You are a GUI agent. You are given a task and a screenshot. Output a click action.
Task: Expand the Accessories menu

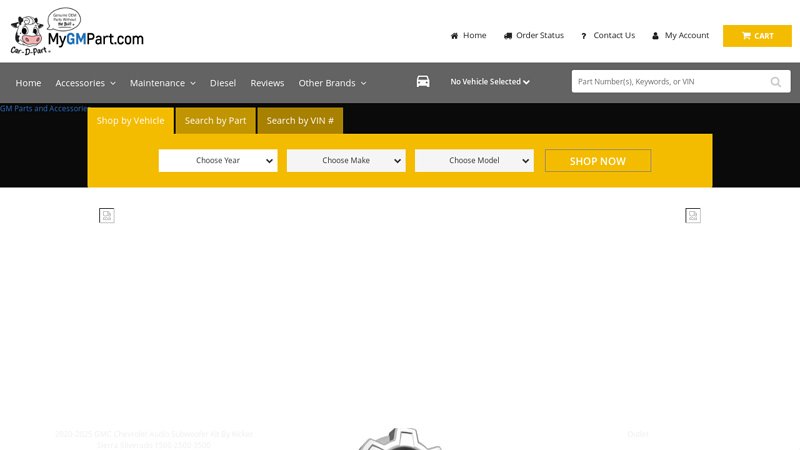click(x=85, y=83)
